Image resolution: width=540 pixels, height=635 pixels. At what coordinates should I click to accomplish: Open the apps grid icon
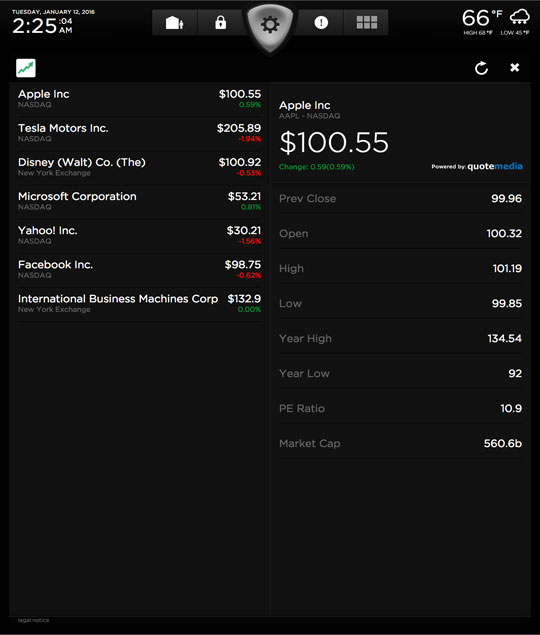tap(366, 23)
